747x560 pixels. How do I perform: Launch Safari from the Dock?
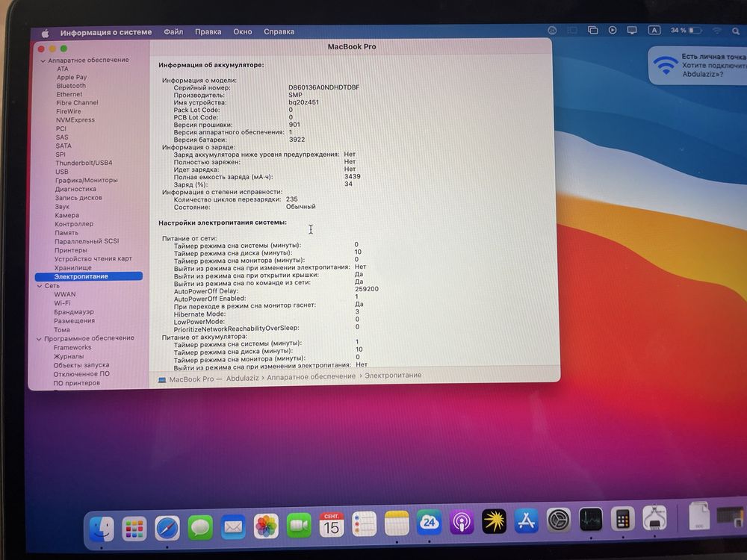coord(167,528)
